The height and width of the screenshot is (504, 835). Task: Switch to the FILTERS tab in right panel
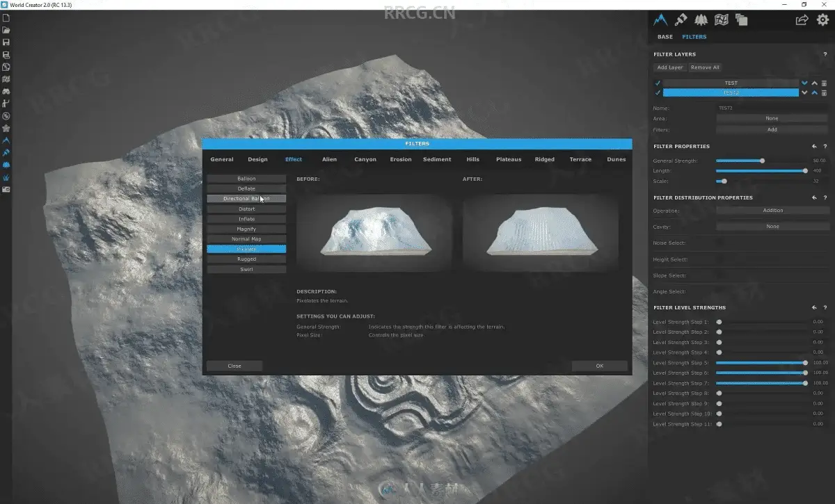point(694,37)
